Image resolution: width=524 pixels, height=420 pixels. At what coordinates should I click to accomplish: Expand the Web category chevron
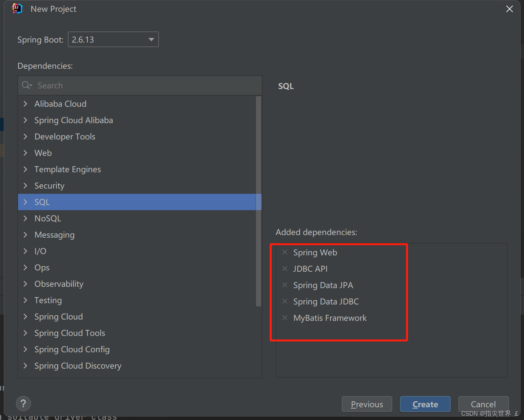25,153
